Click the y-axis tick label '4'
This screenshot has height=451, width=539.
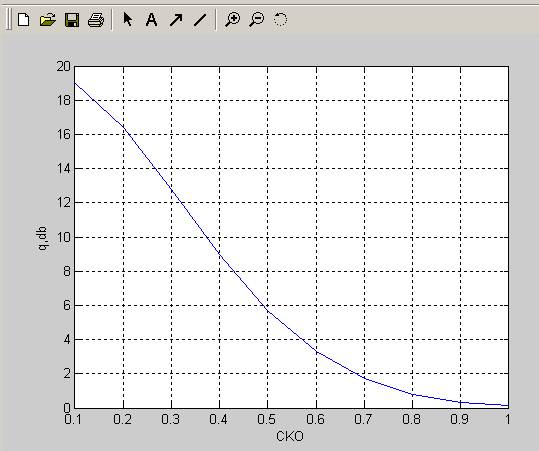click(x=67, y=340)
